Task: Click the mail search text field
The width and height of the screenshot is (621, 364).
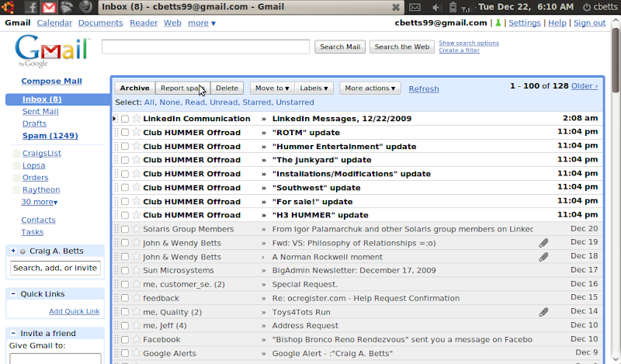Action: pos(206,47)
